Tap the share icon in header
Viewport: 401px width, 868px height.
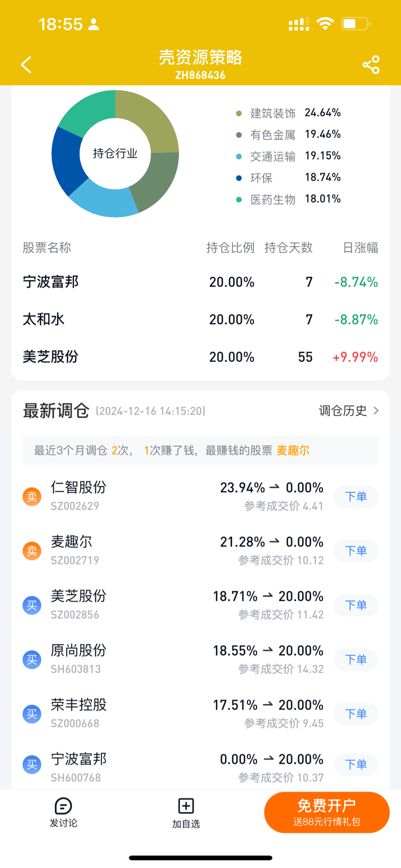point(371,65)
